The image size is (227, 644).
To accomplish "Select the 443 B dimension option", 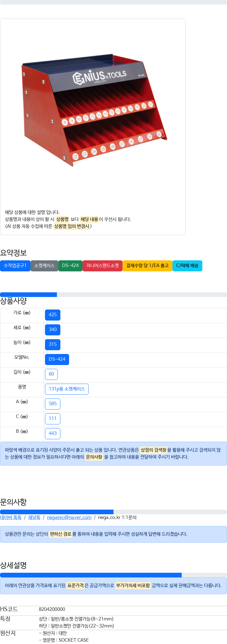I will (53, 433).
